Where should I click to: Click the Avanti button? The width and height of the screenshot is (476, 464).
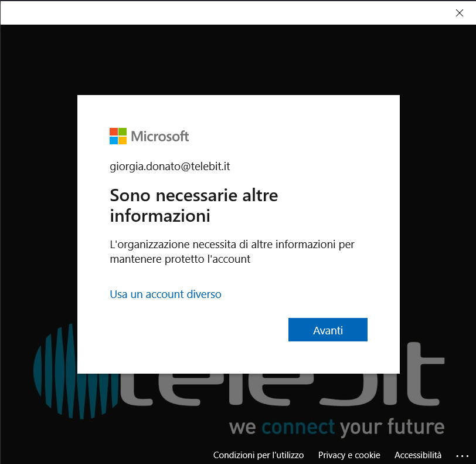click(x=328, y=330)
